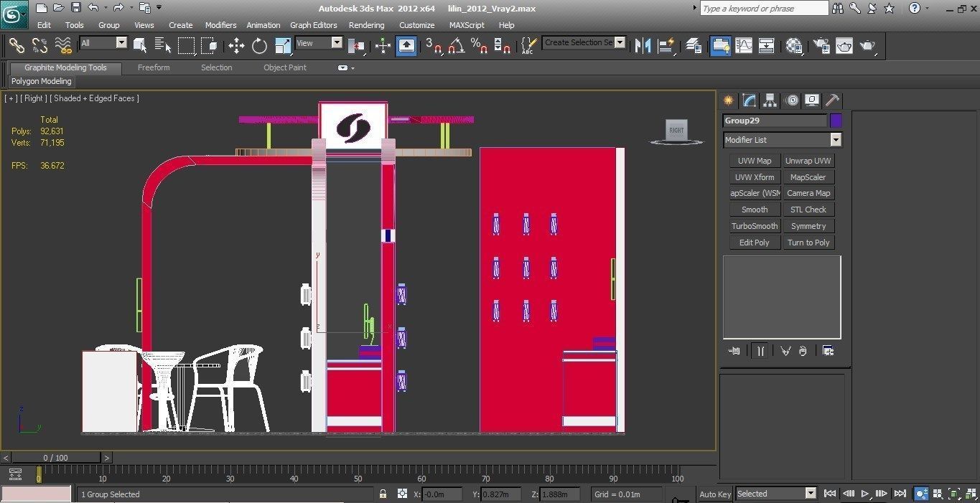Open Select by Name list icon

pos(163,46)
